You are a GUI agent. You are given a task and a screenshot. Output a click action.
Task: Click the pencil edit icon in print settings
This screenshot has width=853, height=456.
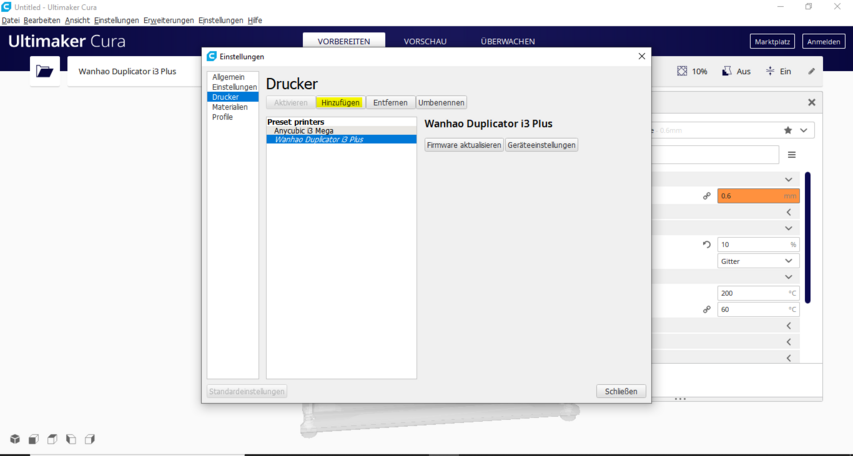coord(811,72)
